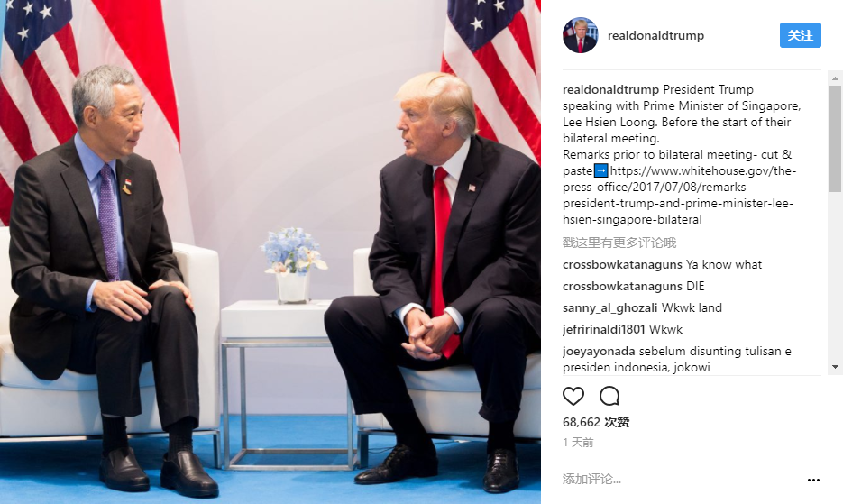Click the comments scrollbar thumb
The height and width of the screenshot is (504, 843).
click(835, 139)
